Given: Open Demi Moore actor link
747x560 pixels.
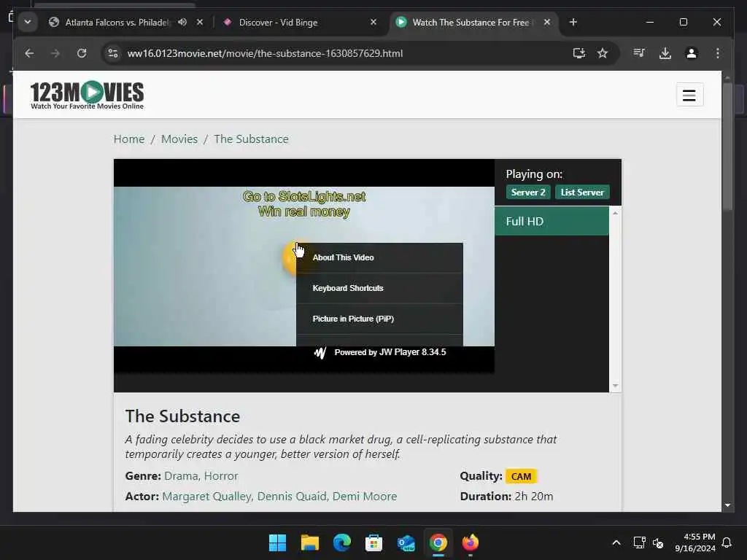Looking at the screenshot, I should [x=365, y=496].
